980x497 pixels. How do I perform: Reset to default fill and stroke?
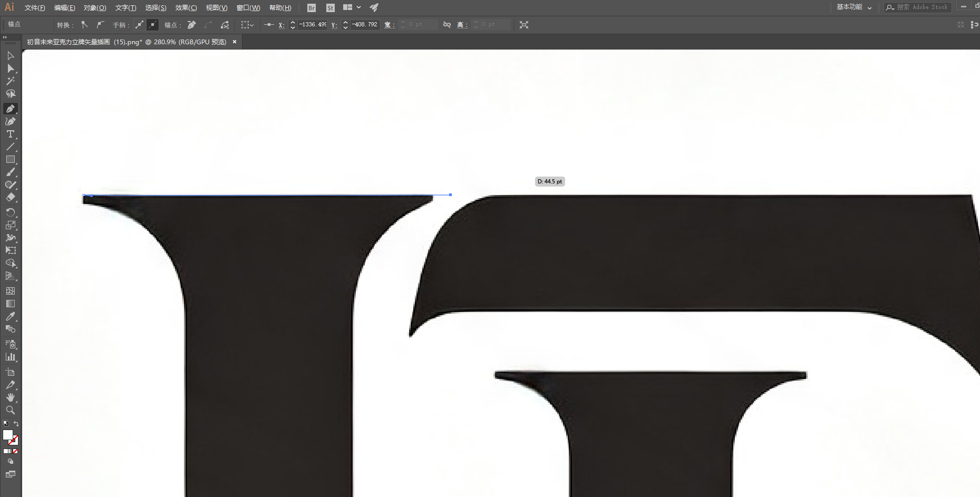[x=6, y=423]
